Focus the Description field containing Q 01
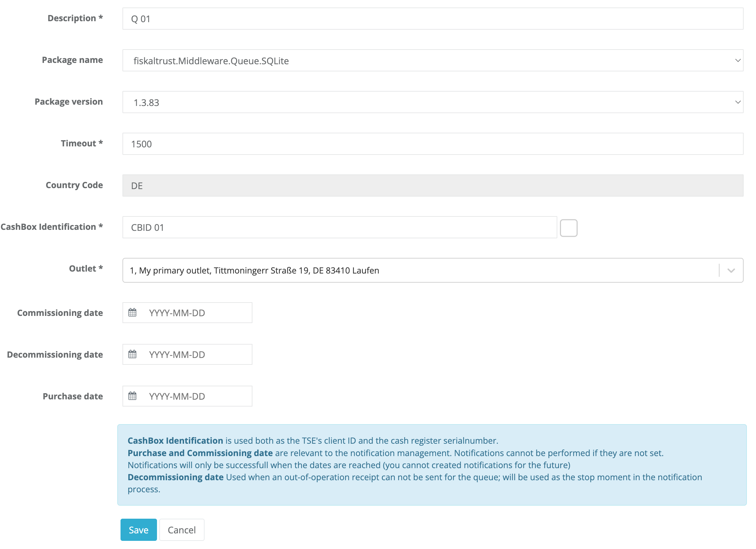756x549 pixels. point(433,19)
